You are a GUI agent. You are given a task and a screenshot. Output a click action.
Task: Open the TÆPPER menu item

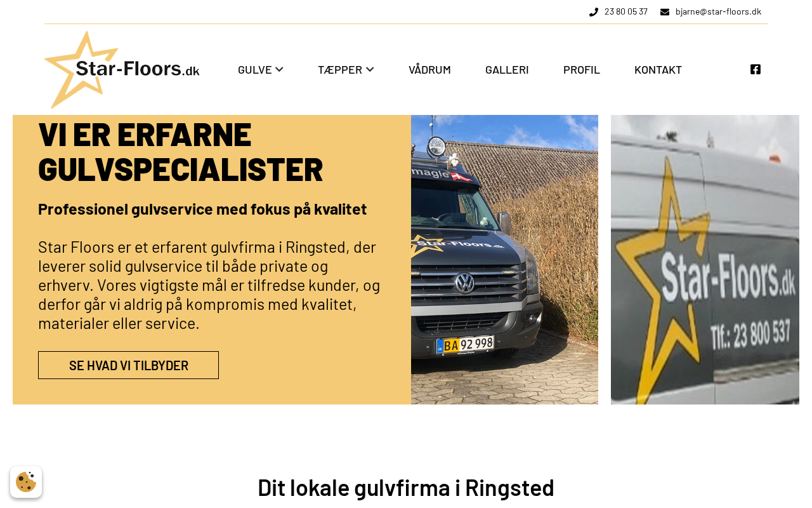(340, 70)
